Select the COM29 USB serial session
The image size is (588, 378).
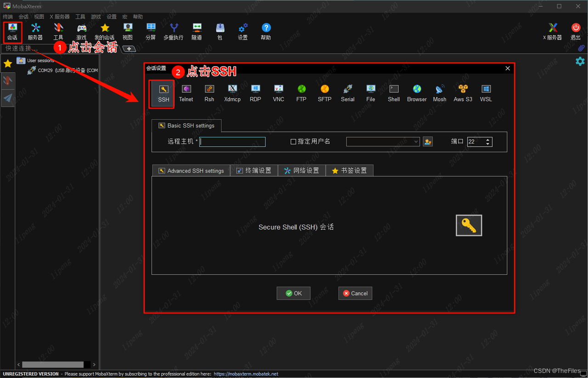(63, 70)
